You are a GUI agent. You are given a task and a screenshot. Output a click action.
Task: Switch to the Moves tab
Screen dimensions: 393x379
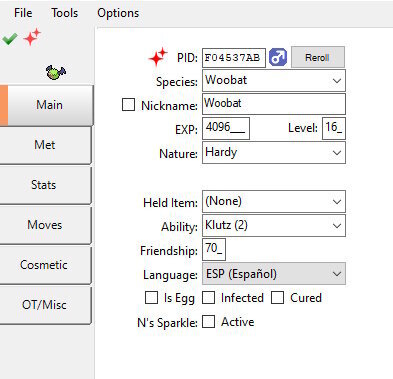[45, 225]
